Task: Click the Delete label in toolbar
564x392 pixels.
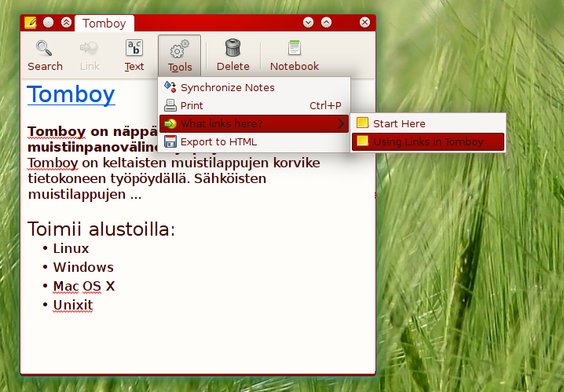Action: [x=233, y=66]
